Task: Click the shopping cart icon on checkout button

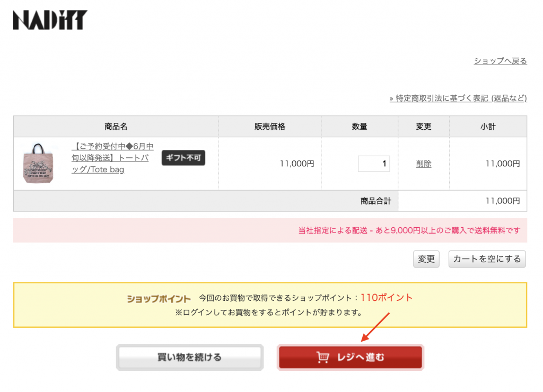Action: click(x=322, y=358)
